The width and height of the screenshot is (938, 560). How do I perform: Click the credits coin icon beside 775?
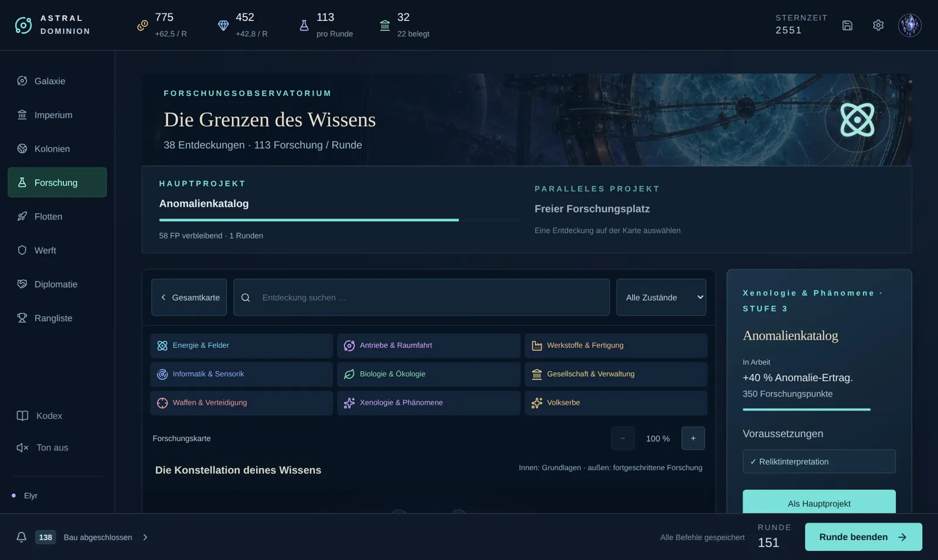pyautogui.click(x=142, y=25)
